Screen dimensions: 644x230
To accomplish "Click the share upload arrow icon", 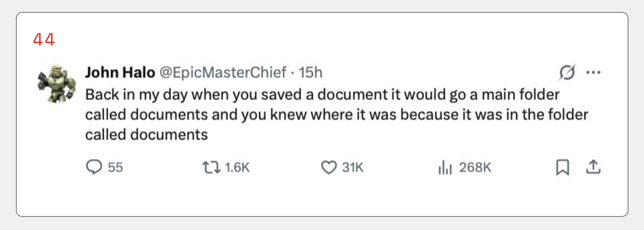I will [x=593, y=167].
